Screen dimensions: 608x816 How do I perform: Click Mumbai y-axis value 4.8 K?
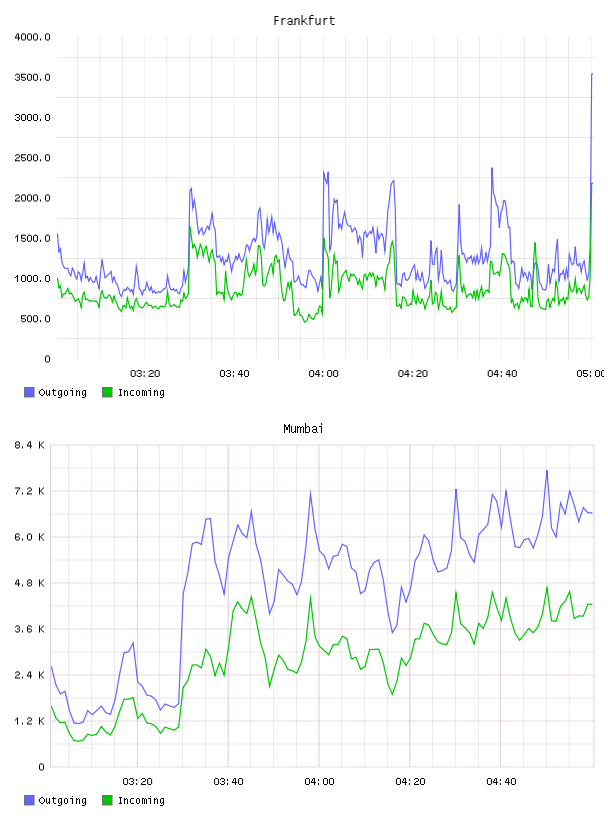[x=30, y=583]
